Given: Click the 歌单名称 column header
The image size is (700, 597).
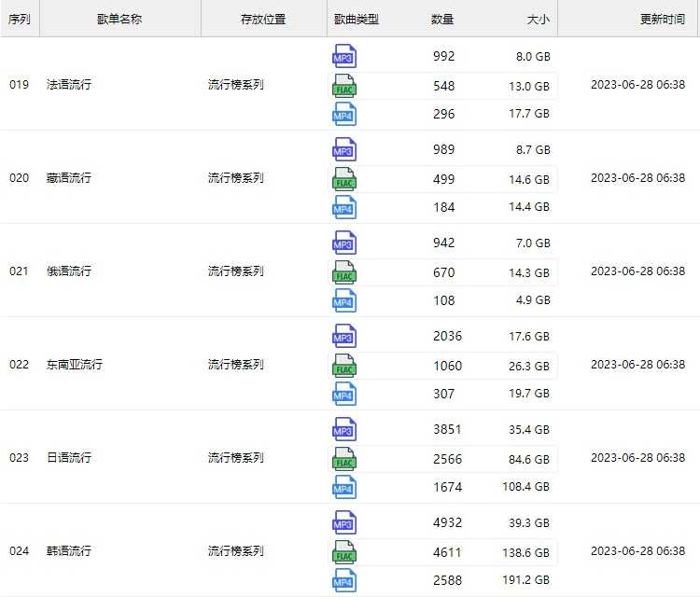Looking at the screenshot, I should pyautogui.click(x=119, y=20).
